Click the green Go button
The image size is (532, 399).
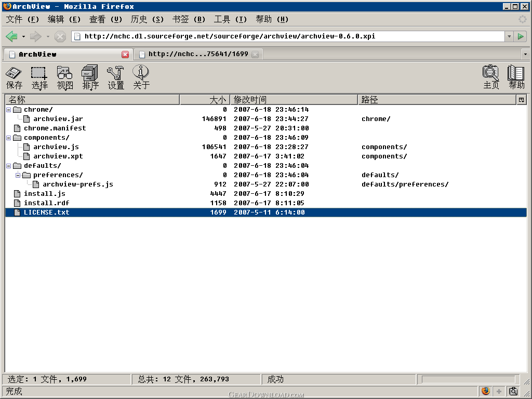click(521, 36)
